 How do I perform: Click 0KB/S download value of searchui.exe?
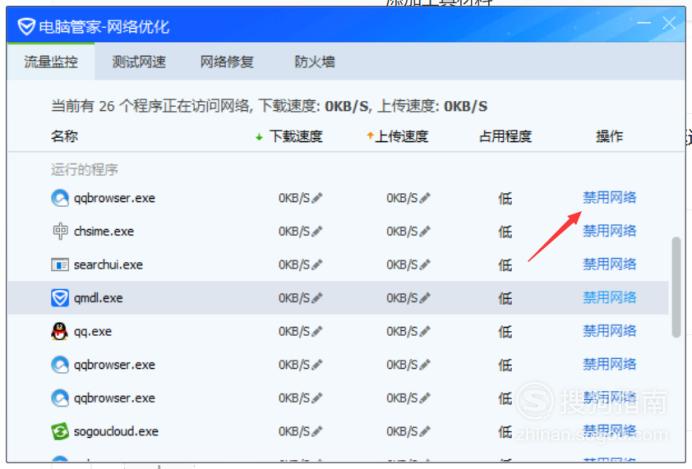pyautogui.click(x=294, y=265)
